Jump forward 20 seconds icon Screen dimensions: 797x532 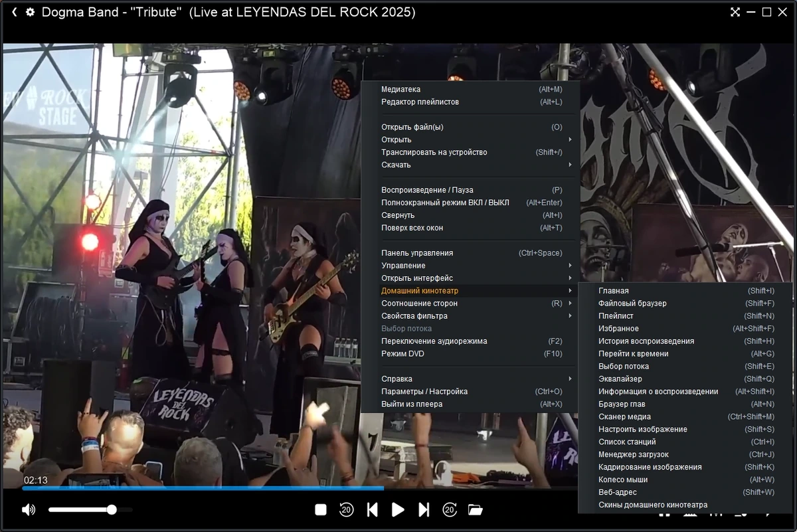click(450, 509)
